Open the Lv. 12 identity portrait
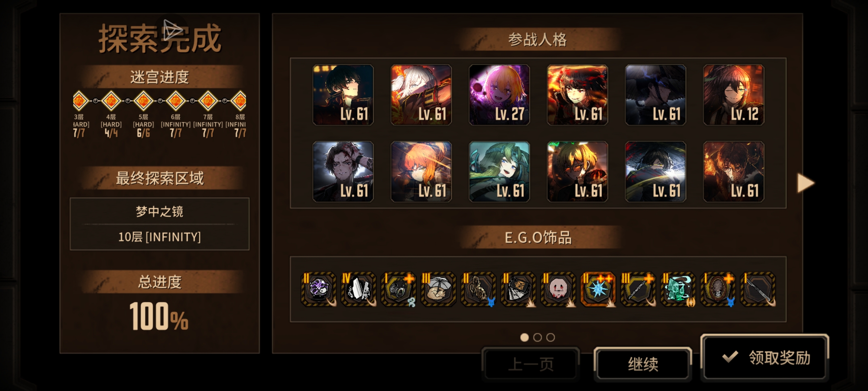Viewport: 868px width, 391px height. tap(733, 95)
